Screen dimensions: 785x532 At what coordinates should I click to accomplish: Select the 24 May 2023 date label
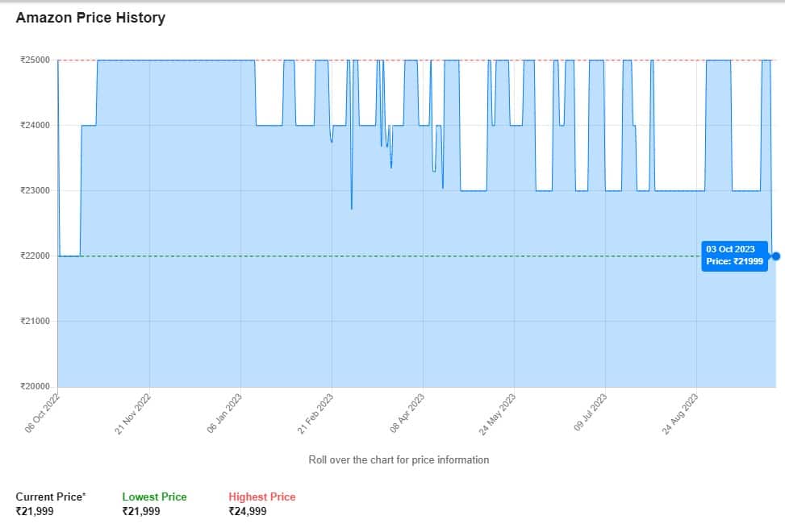coord(498,414)
